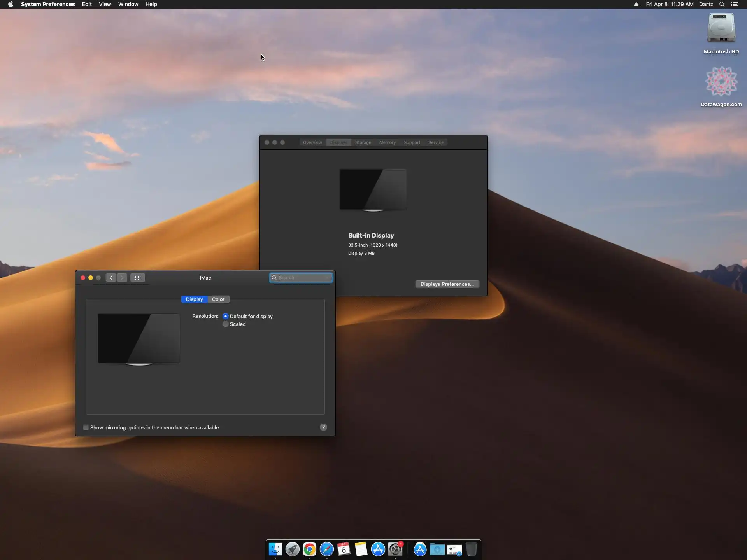This screenshot has height=560, width=747.
Task: Open Spotlight search in menu bar
Action: pos(722,4)
